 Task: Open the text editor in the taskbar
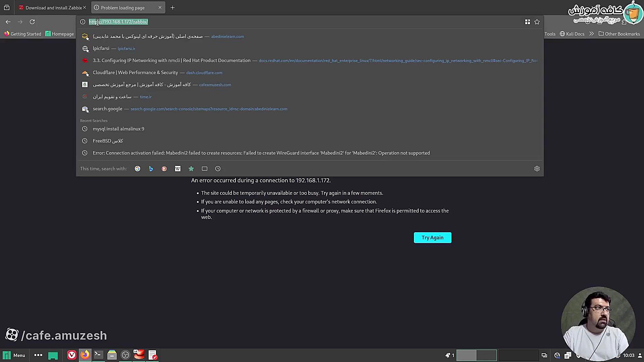[152, 355]
